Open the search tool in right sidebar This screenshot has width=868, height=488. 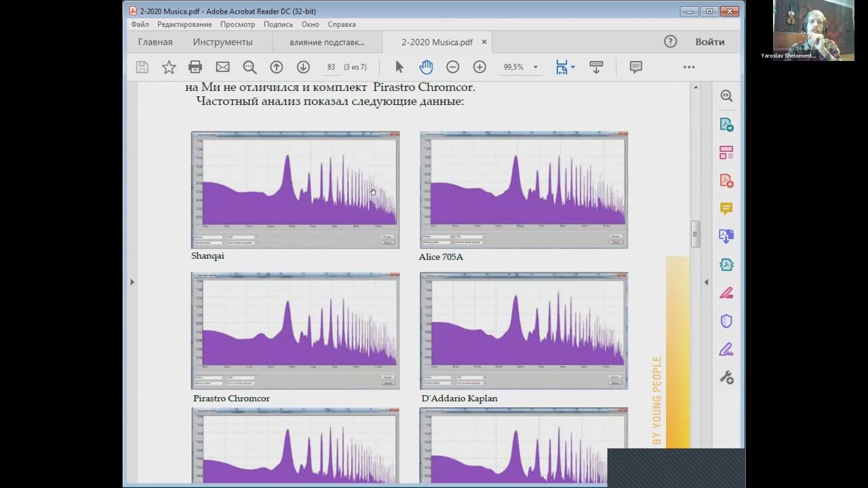click(x=726, y=96)
